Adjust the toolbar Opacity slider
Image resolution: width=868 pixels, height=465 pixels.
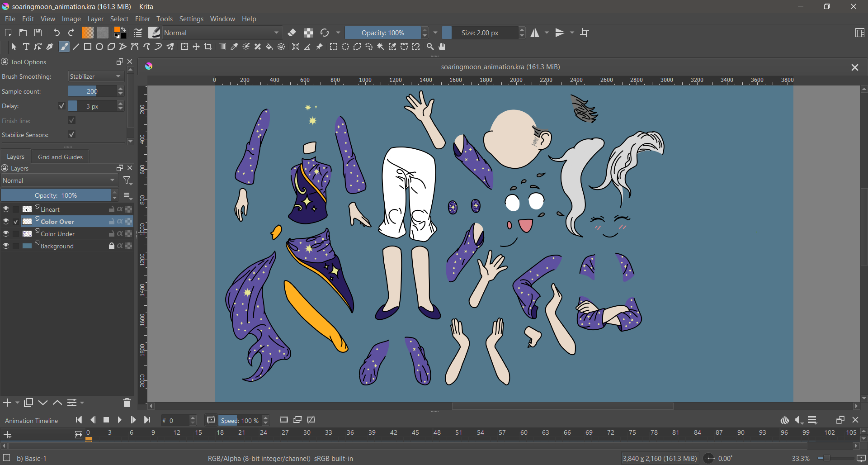point(382,33)
